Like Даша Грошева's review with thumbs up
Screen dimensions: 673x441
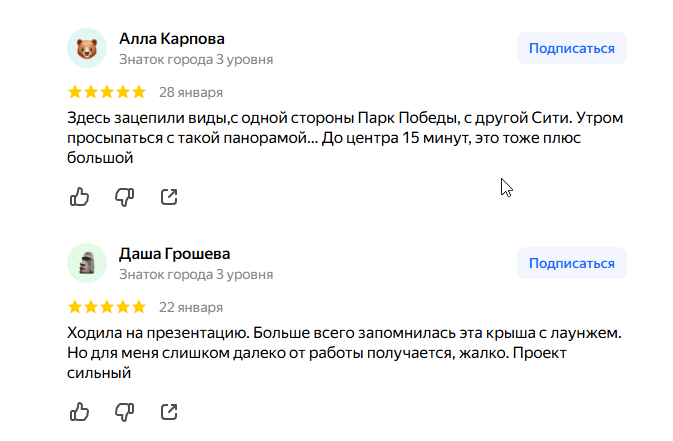click(x=80, y=411)
